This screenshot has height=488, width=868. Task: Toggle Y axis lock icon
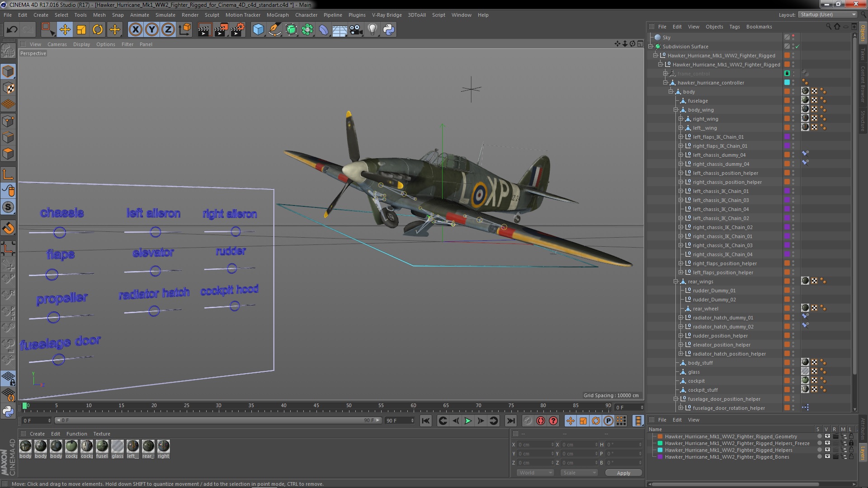(x=152, y=30)
